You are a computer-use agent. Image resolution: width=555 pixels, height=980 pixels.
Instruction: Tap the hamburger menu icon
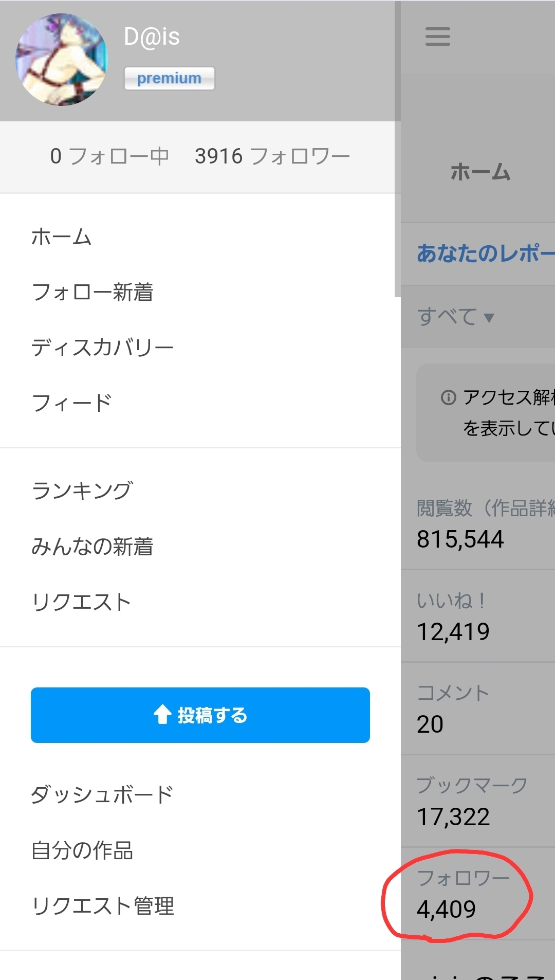coord(438,37)
